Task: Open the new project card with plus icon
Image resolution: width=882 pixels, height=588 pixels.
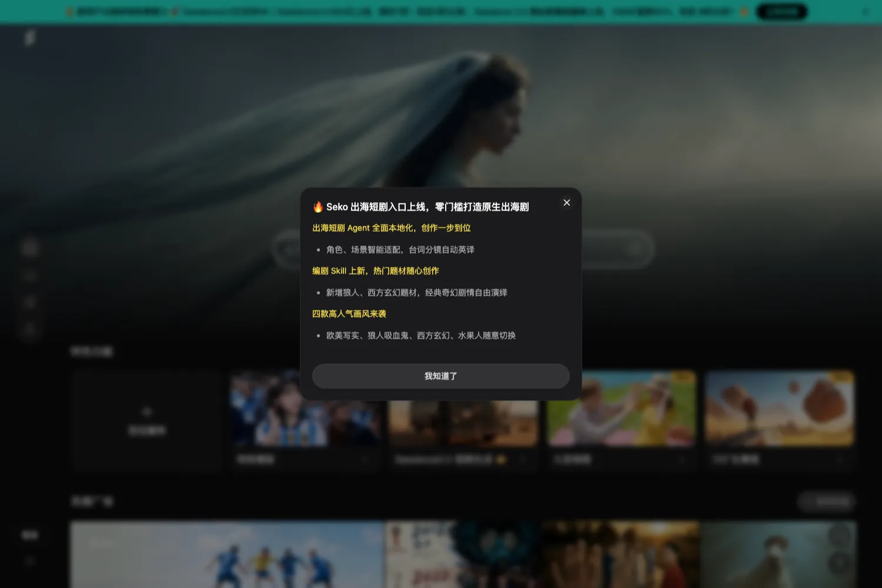Action: (x=147, y=421)
